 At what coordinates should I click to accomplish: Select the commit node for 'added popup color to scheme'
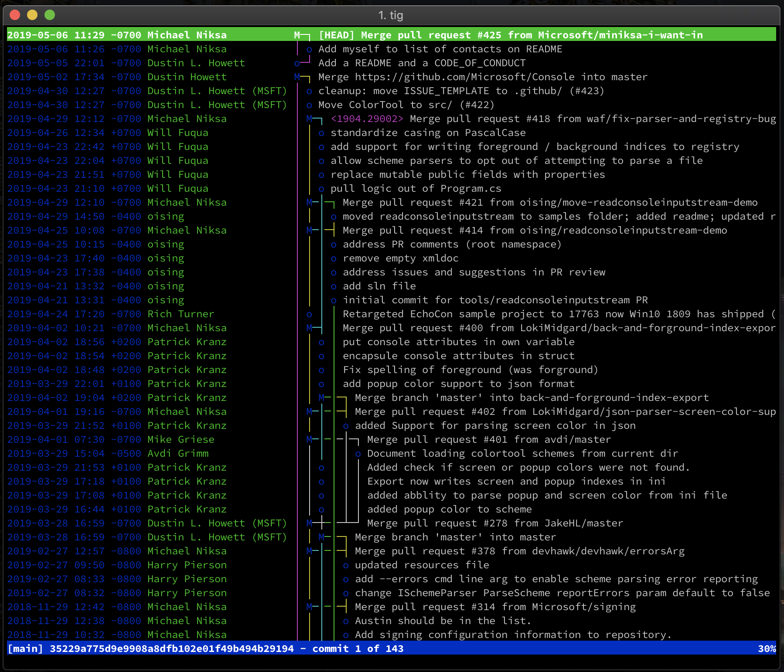322,509
